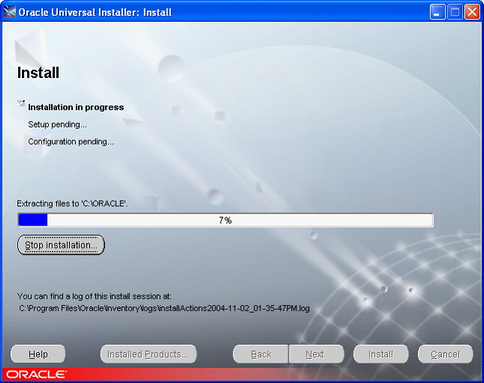Click the Installation in progress status icon
Viewport: 484px width, 383px height.
tap(21, 103)
